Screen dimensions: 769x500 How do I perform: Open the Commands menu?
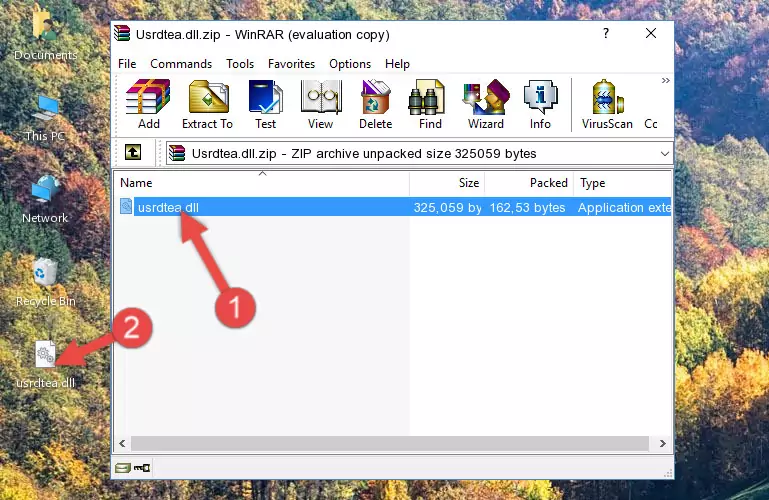(181, 64)
